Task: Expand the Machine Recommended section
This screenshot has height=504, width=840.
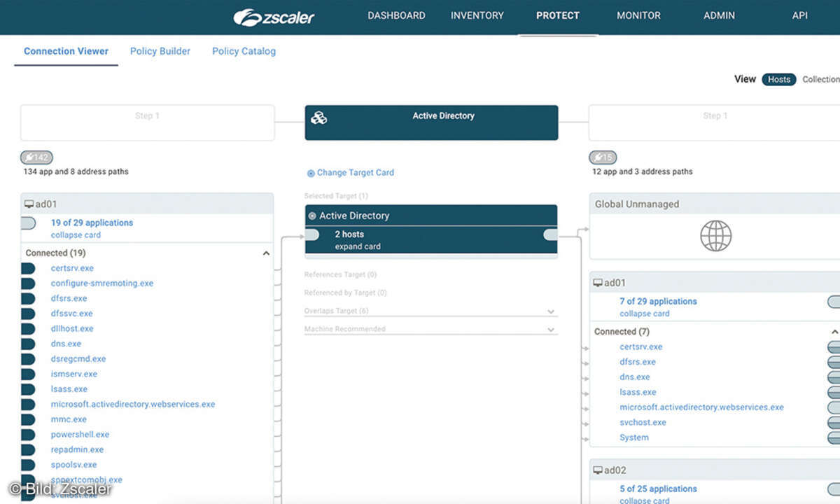Action: [551, 330]
